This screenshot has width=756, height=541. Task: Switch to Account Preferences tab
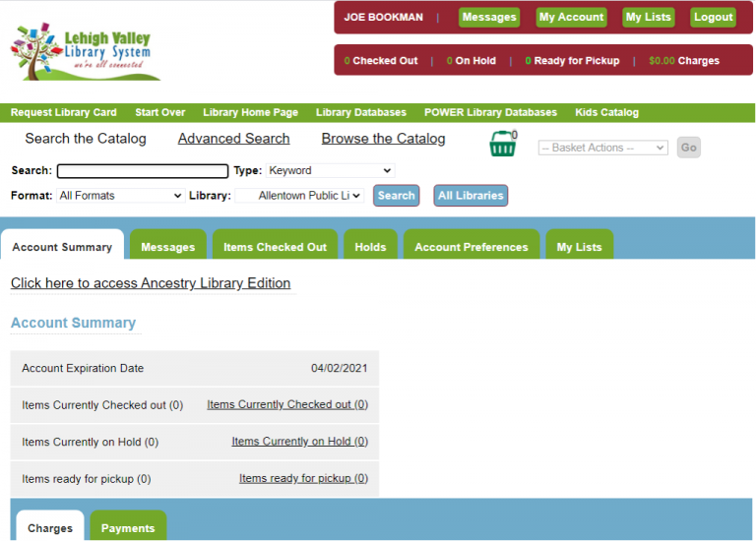(472, 245)
